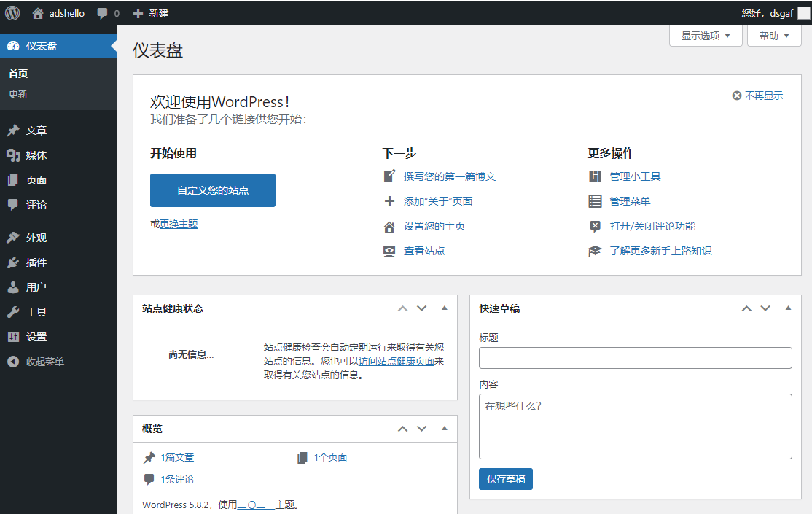Open the 1篇文章 link in 概览

tap(177, 458)
